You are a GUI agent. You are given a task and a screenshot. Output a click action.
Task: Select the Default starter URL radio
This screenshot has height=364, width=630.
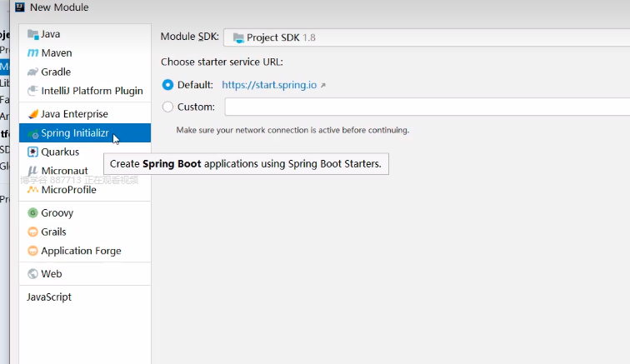tap(167, 85)
